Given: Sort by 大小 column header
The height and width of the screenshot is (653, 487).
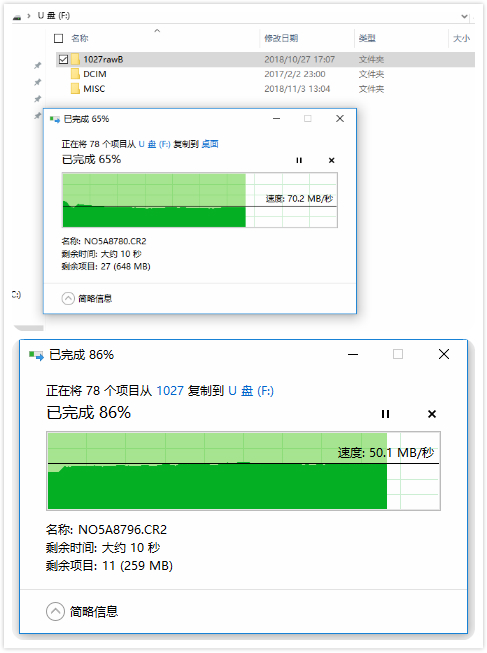Looking at the screenshot, I should (x=462, y=38).
